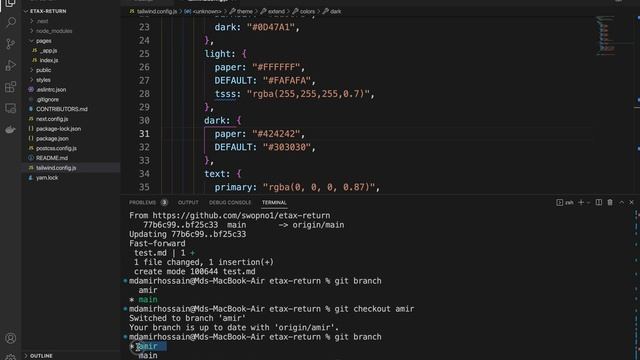Open .gitignore file
The image size is (640, 360).
[47, 100]
